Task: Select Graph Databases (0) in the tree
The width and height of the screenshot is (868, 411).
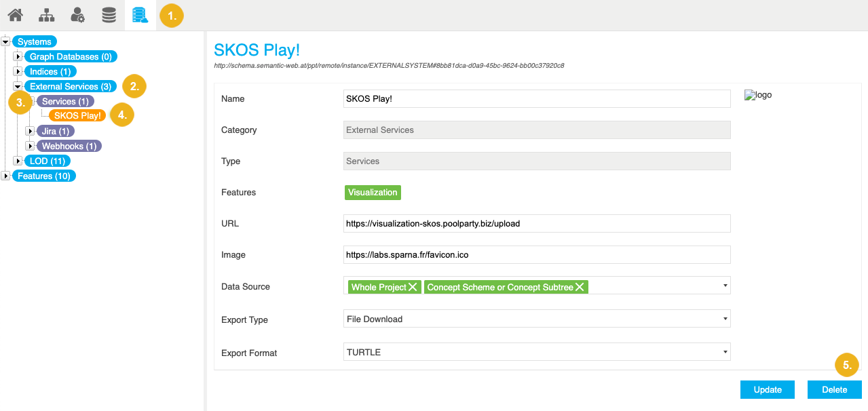Action: point(71,57)
